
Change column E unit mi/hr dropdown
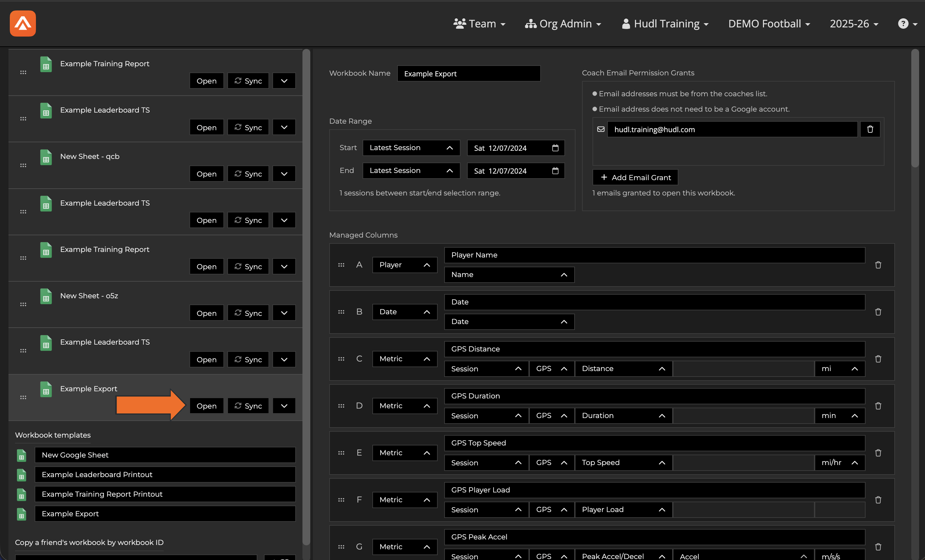(840, 462)
